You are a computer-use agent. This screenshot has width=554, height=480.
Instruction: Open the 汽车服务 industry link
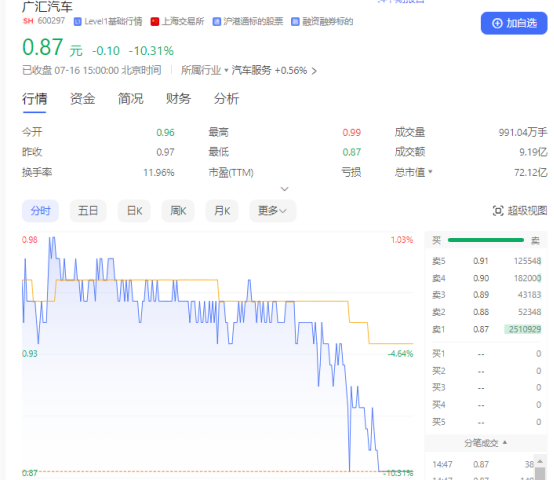click(251, 70)
